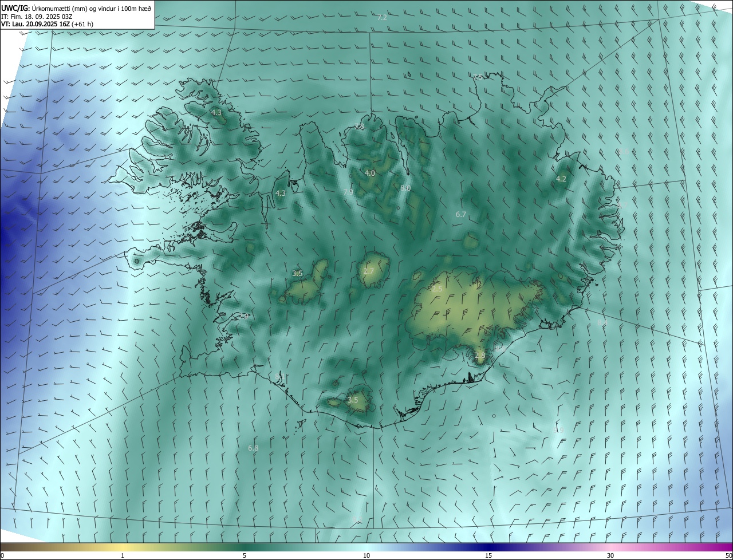
Task: Click the 5 tick label on the color scale
Action: tap(245, 555)
